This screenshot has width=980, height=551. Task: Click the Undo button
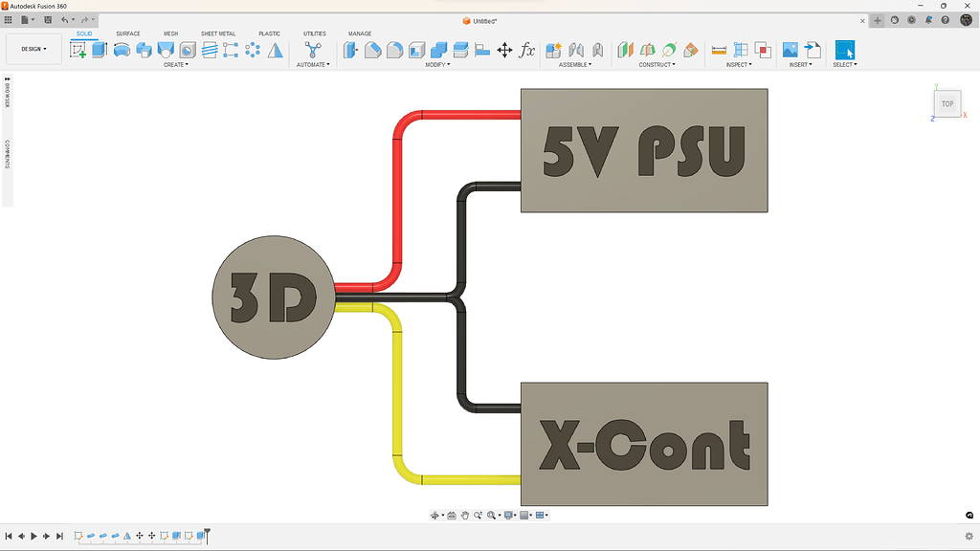(65, 19)
